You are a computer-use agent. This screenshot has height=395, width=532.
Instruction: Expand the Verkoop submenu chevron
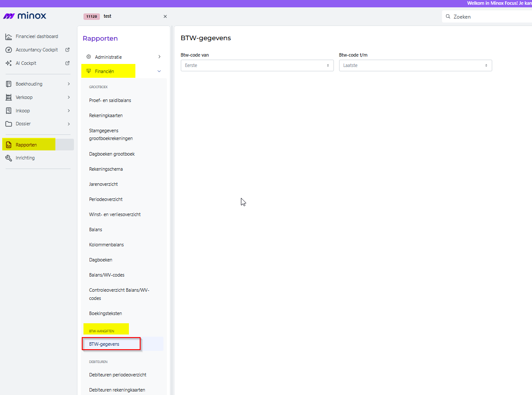pyautogui.click(x=69, y=97)
